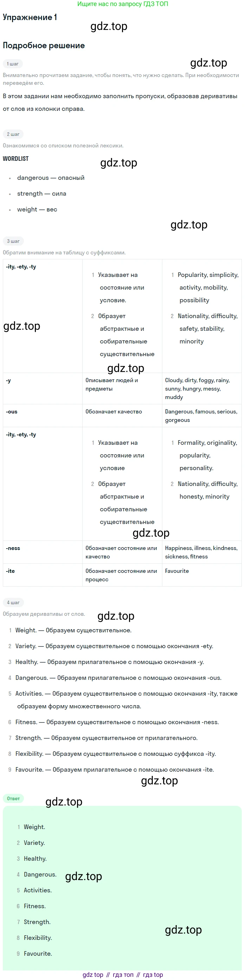Click the 'Упражнение 1' heading
This screenshot has height=980, width=246.
(x=30, y=17)
